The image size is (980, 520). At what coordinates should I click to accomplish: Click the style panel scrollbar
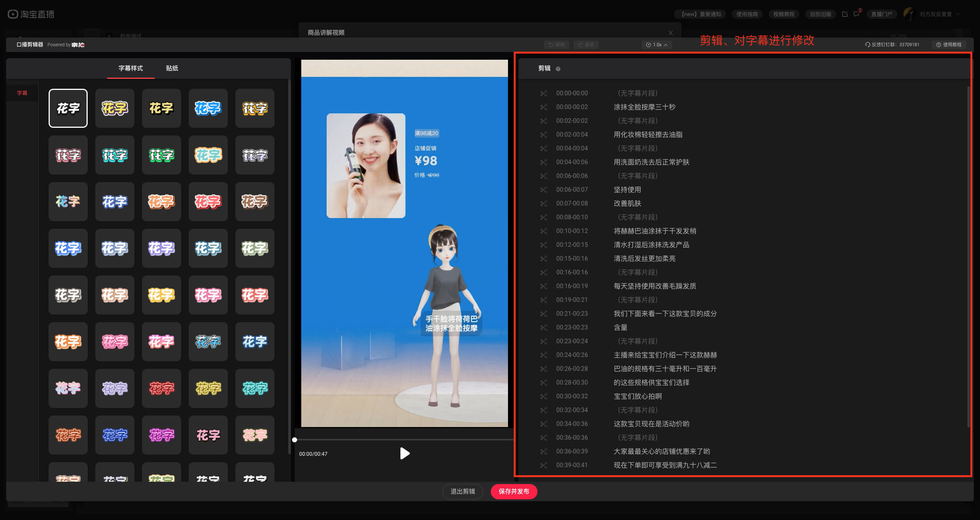coord(289,267)
